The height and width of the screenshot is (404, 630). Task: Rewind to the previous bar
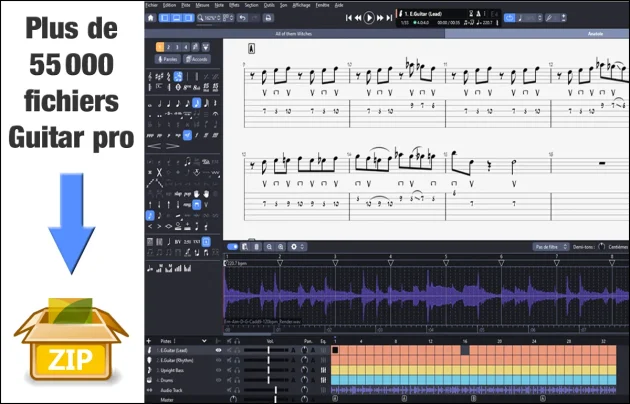[358, 18]
